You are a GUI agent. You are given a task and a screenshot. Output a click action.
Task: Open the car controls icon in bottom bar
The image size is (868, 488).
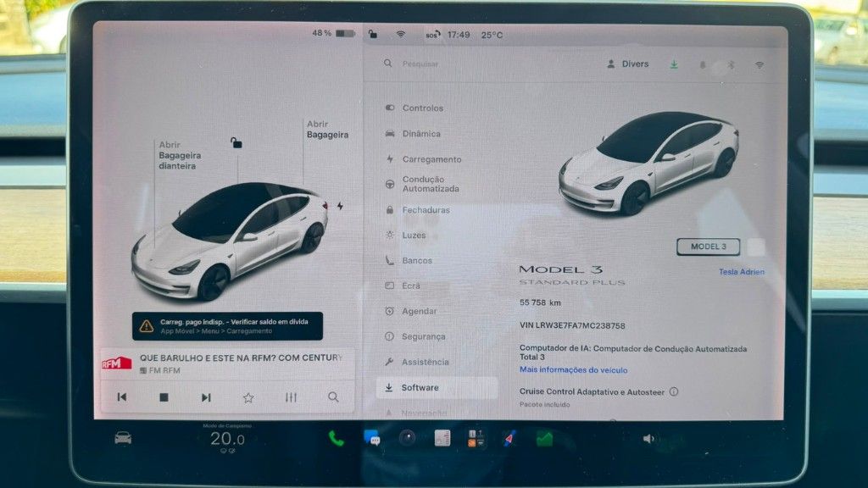point(123,438)
